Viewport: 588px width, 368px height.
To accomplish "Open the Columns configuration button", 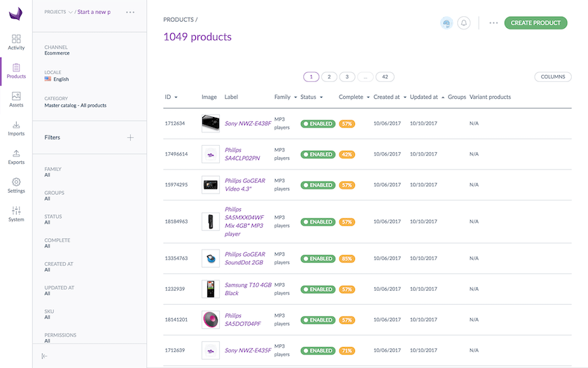I will point(553,77).
